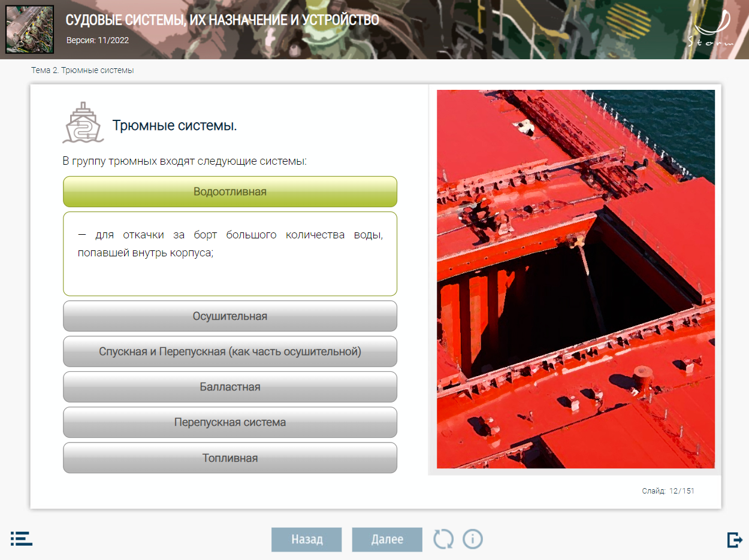The height and width of the screenshot is (560, 749).
Task: Click the Водоотливная description paragraph
Action: click(x=230, y=244)
